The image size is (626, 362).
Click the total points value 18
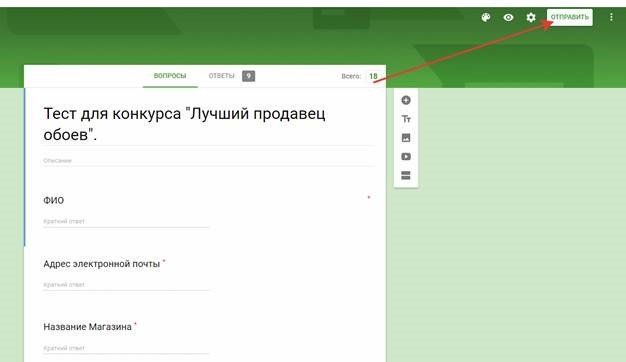click(373, 76)
